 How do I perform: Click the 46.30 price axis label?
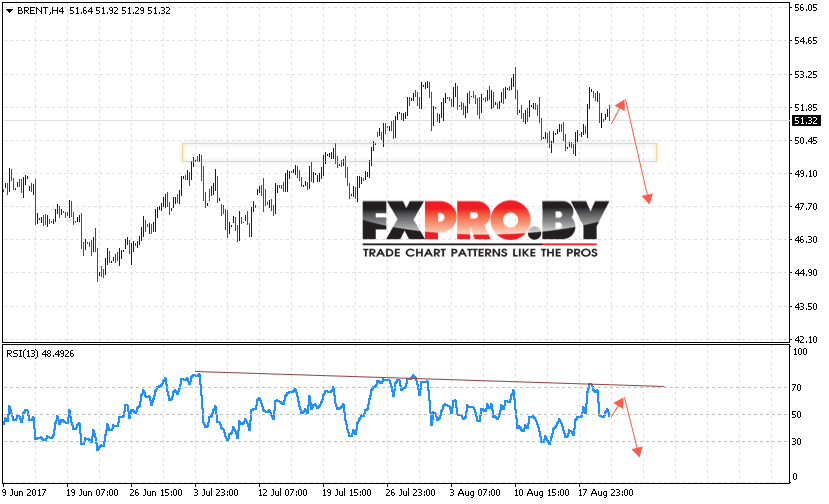click(806, 240)
